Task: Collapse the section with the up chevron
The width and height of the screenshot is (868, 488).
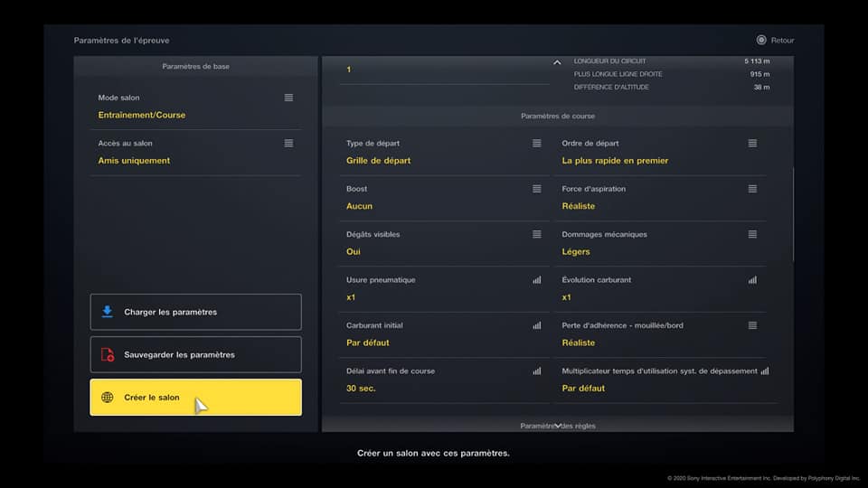Action: click(x=557, y=62)
